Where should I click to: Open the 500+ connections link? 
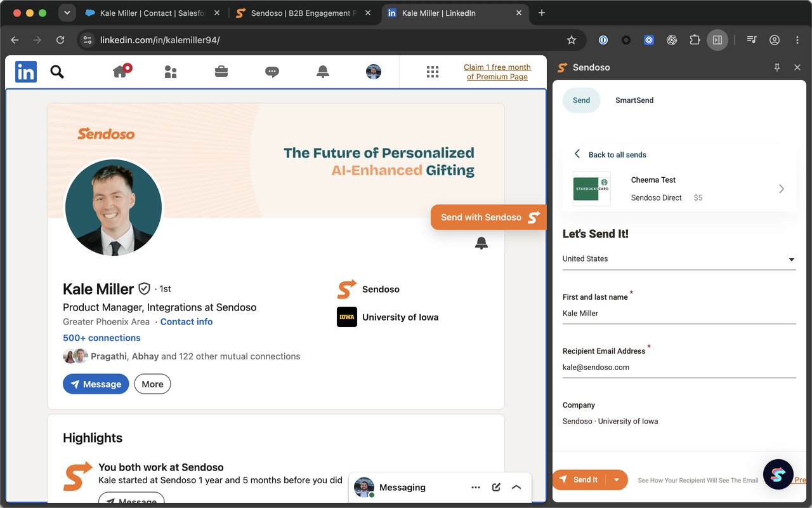point(101,338)
